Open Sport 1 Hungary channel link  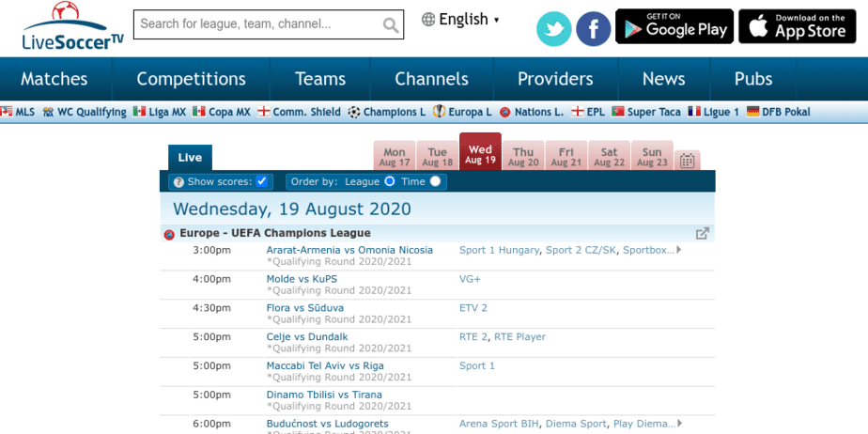tap(499, 250)
